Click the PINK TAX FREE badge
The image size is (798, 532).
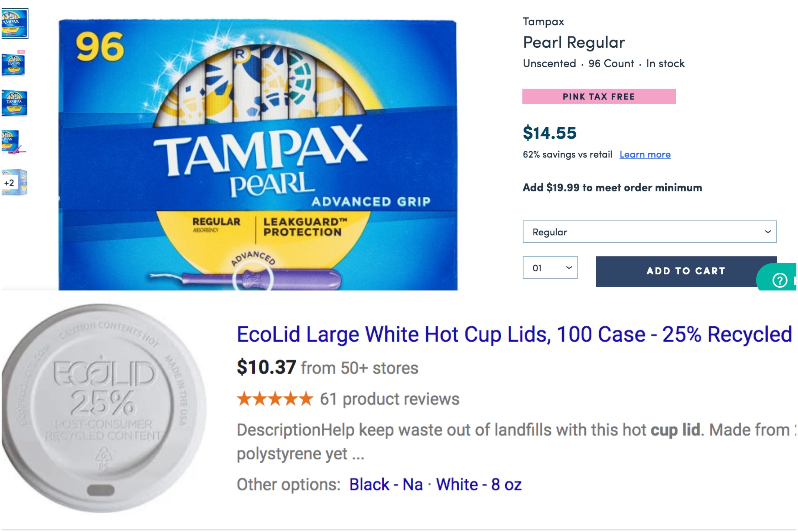tap(599, 96)
